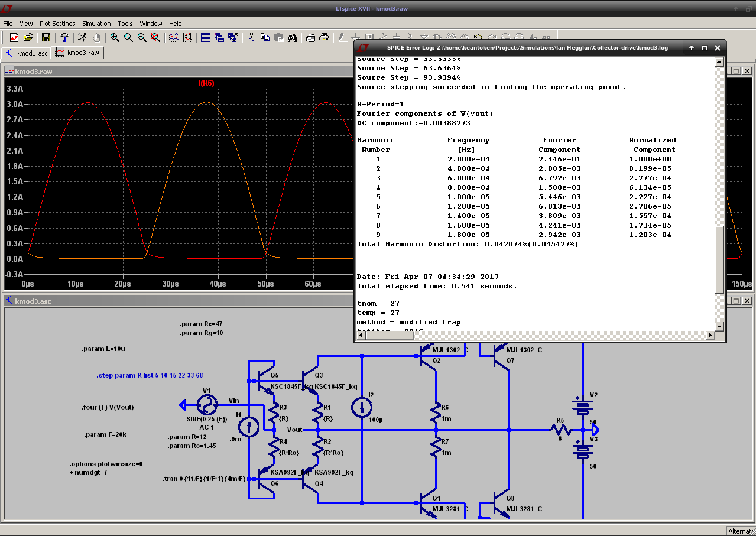
Task: Select the Zoom In magnifier tool
Action: [115, 37]
